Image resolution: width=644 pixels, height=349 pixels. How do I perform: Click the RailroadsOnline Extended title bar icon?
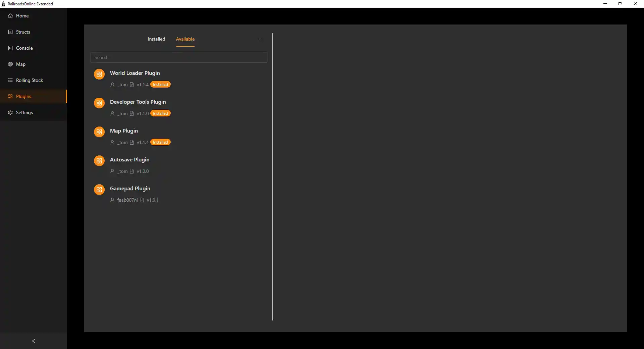(3, 4)
